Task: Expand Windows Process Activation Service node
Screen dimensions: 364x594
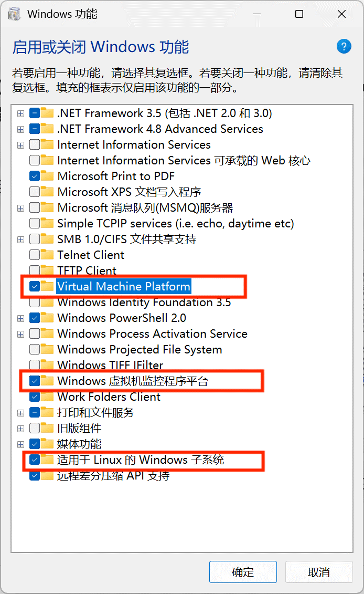Action: (21, 334)
